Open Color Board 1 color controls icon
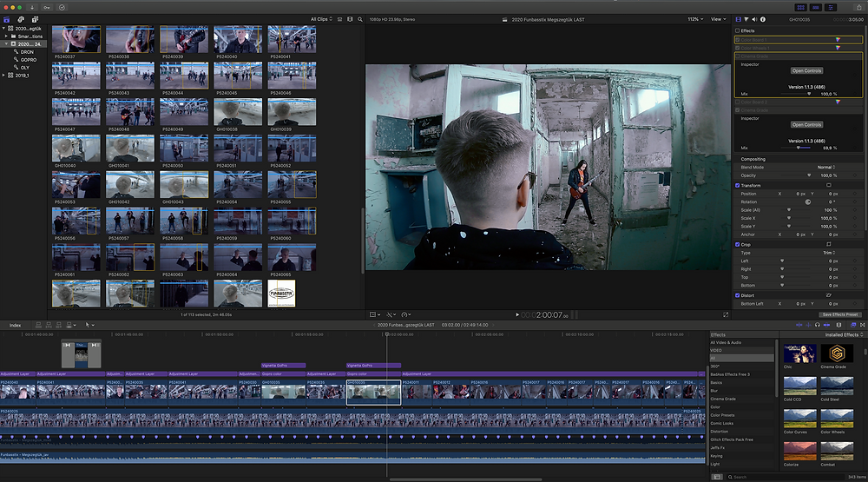The image size is (868, 482). pos(838,40)
